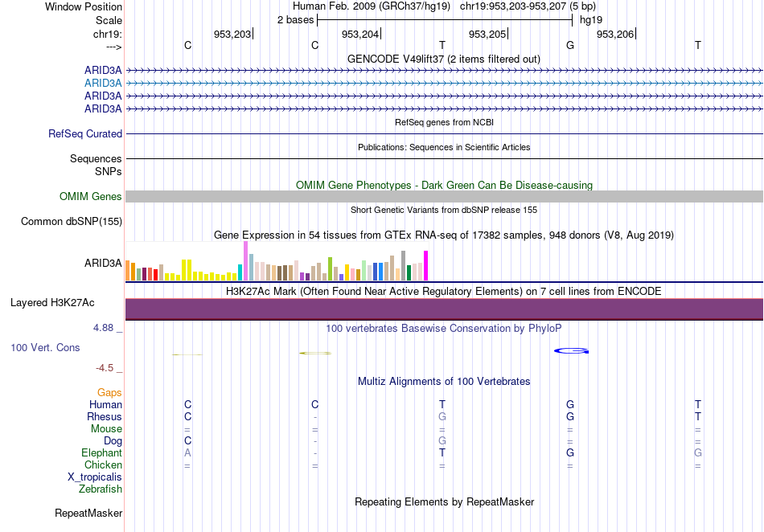
Task: Click the orange Gaps label
Action: 109,393
